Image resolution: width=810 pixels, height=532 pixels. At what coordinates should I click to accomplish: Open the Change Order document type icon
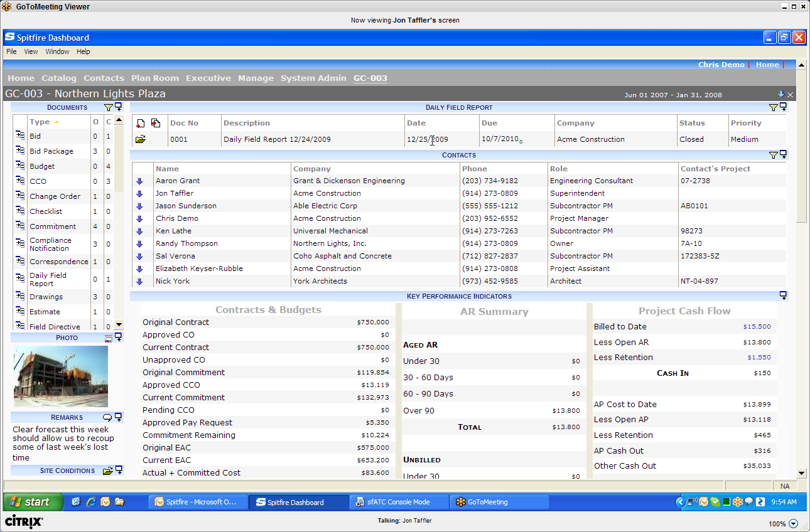tap(20, 196)
